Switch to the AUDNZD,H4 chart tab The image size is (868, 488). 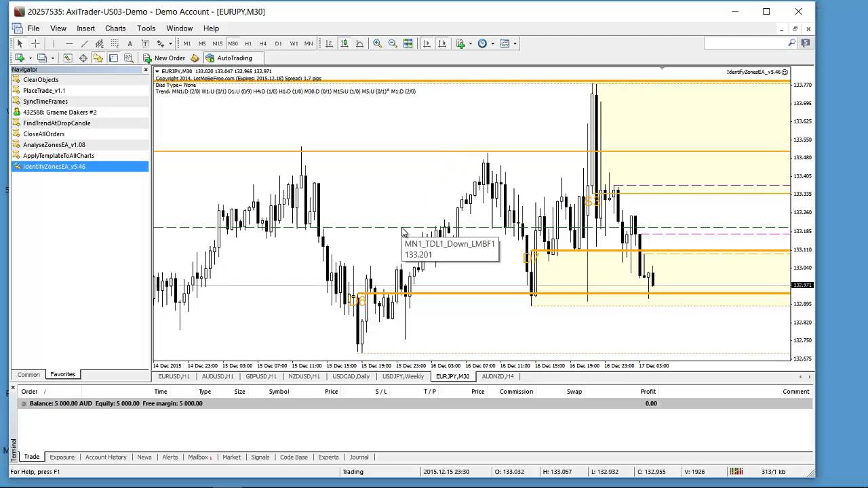[498, 376]
